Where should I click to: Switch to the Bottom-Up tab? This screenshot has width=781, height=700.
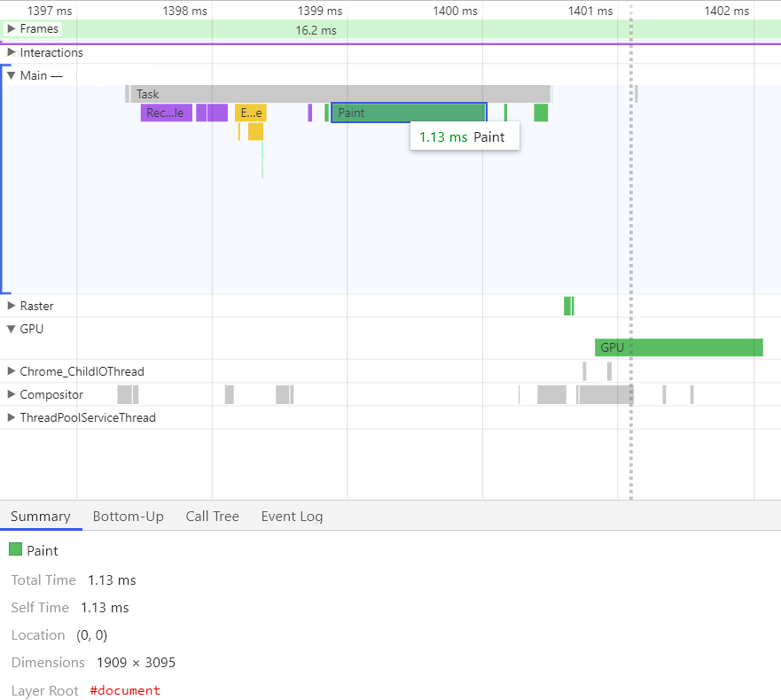coord(128,517)
